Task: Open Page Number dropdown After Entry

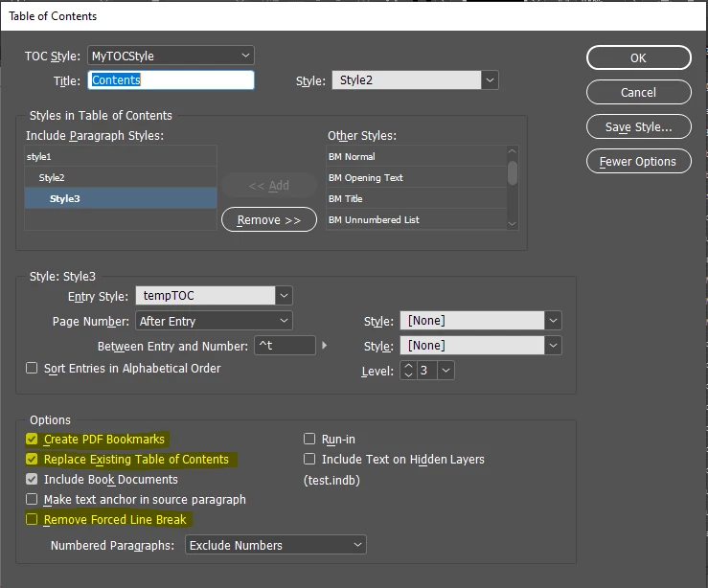Action: tap(214, 321)
